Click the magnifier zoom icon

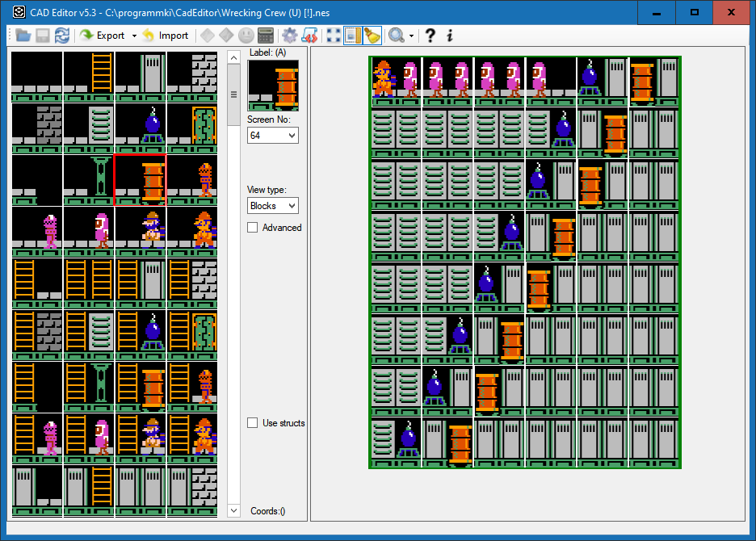[x=397, y=36]
